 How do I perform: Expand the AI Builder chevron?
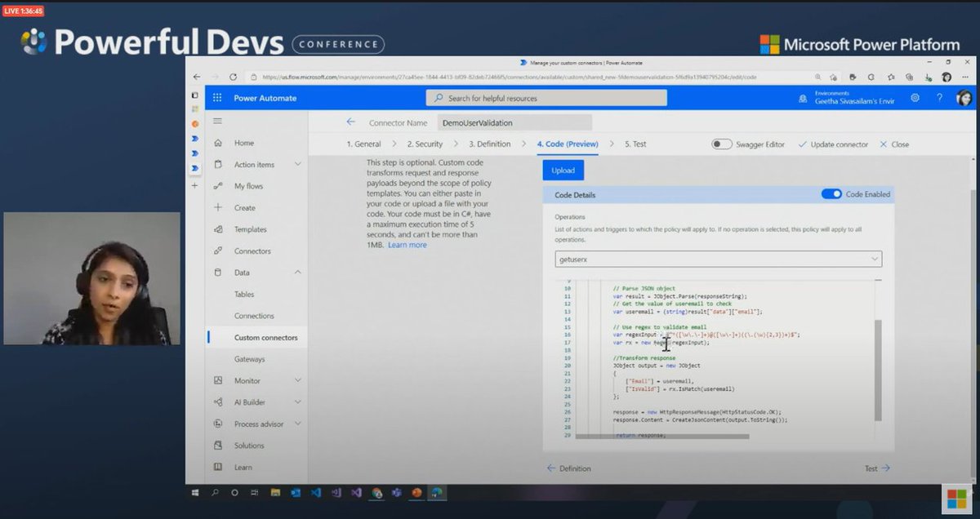pyautogui.click(x=297, y=402)
